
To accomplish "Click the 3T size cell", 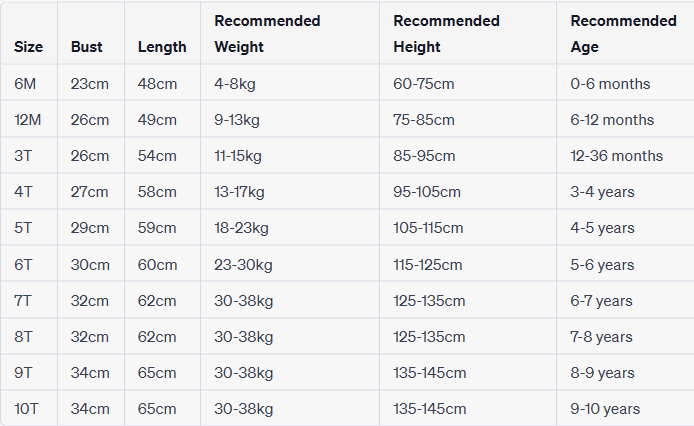I will tap(25, 156).
